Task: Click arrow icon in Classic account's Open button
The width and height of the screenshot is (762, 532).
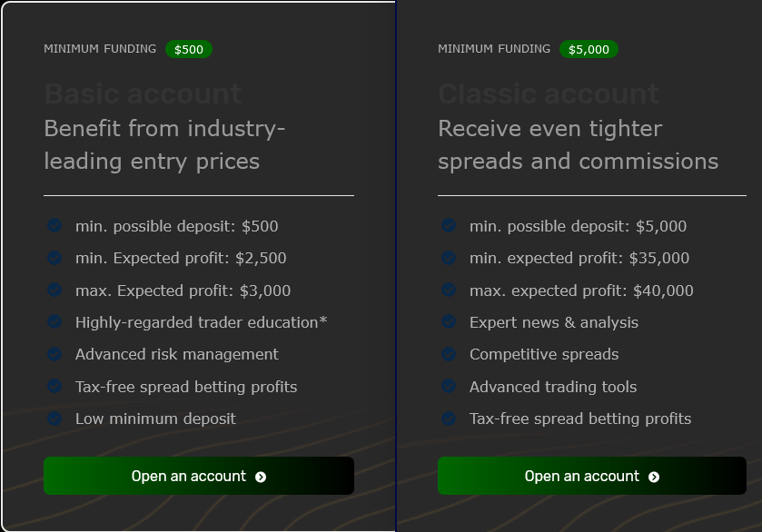Action: tap(654, 478)
